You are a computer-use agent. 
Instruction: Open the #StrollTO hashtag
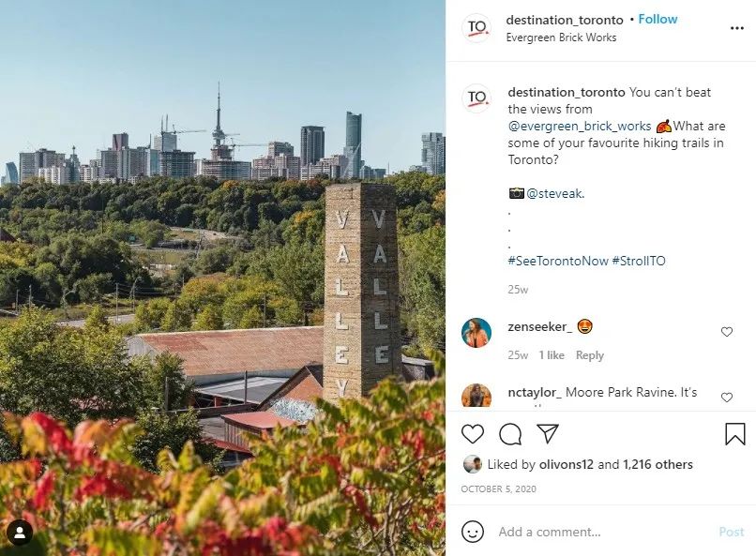coord(639,262)
